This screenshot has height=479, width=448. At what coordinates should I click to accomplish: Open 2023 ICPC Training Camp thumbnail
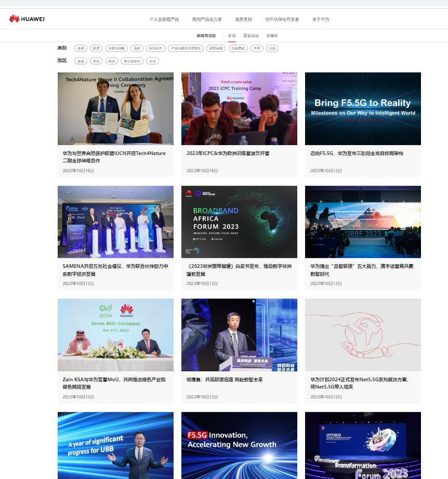tap(239, 109)
